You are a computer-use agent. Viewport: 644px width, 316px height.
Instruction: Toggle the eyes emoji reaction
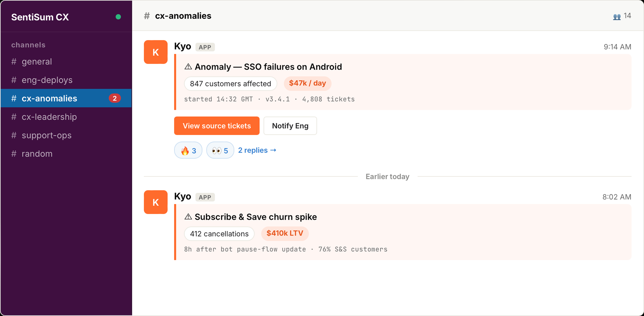220,150
